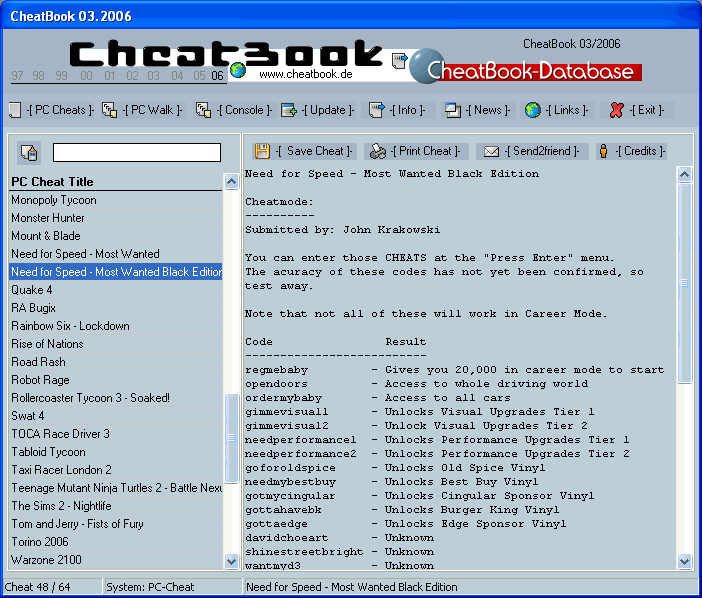This screenshot has width=702, height=598.
Task: Click the red X Exit icon
Action: point(616,110)
